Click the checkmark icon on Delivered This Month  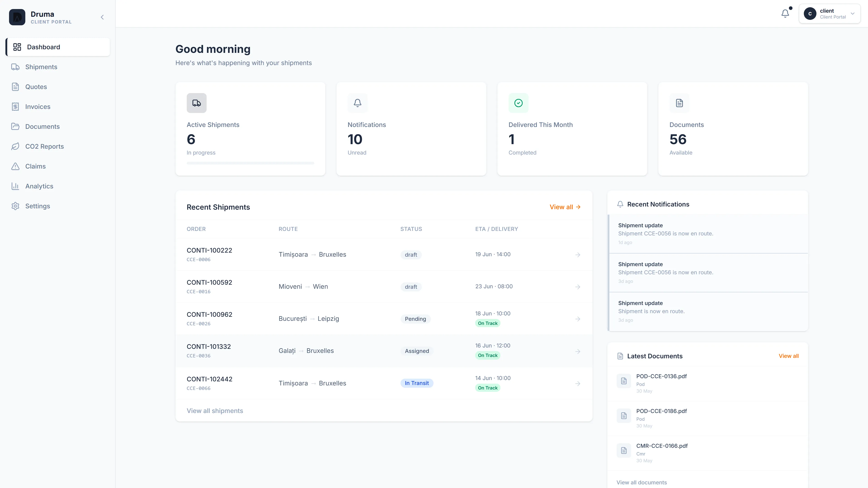coord(519,103)
